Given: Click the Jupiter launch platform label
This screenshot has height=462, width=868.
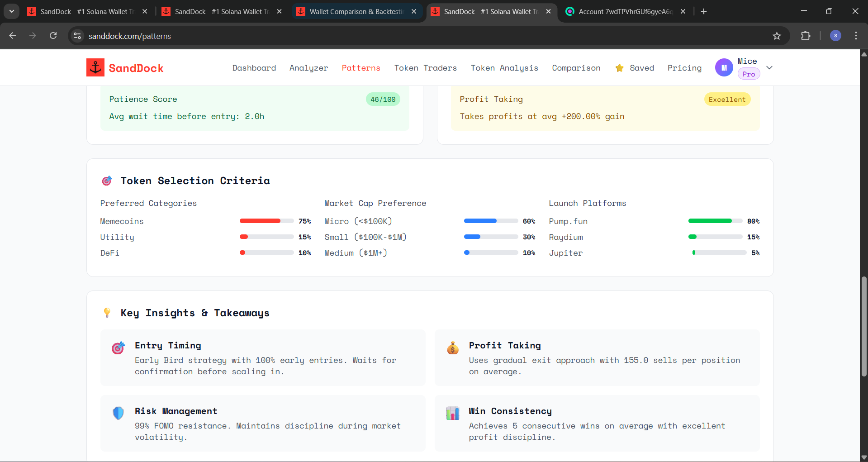Looking at the screenshot, I should point(566,253).
